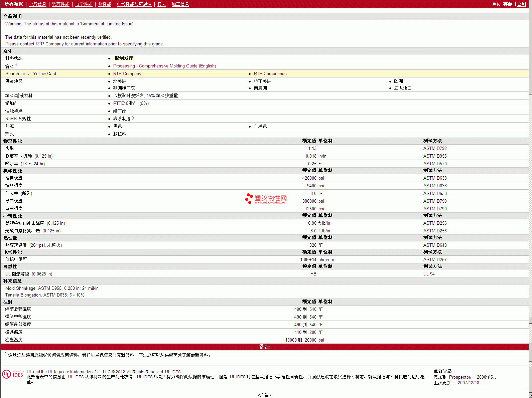Select the 弯曲强度 value 12500
Viewport: 532px width, 398px height.
[310, 209]
